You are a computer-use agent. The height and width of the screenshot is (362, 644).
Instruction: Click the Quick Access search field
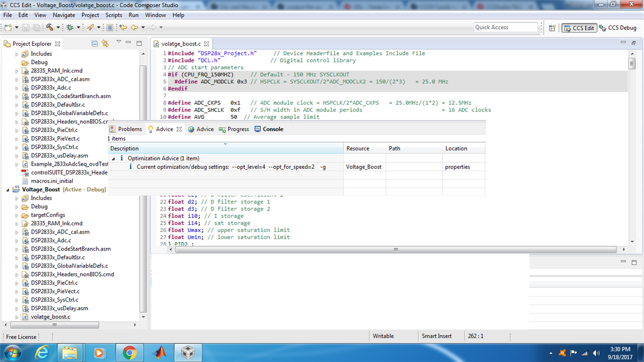(x=506, y=27)
